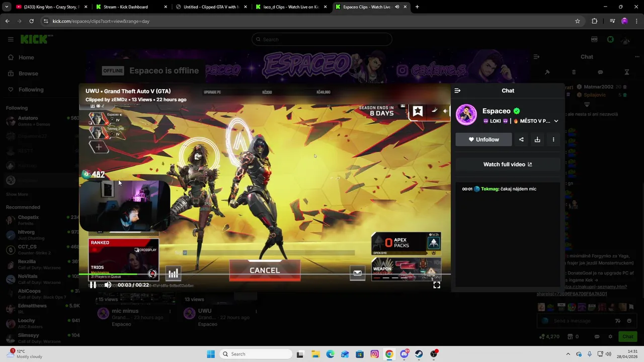Open Discord from taskbar
The image size is (644, 362).
tap(404, 354)
